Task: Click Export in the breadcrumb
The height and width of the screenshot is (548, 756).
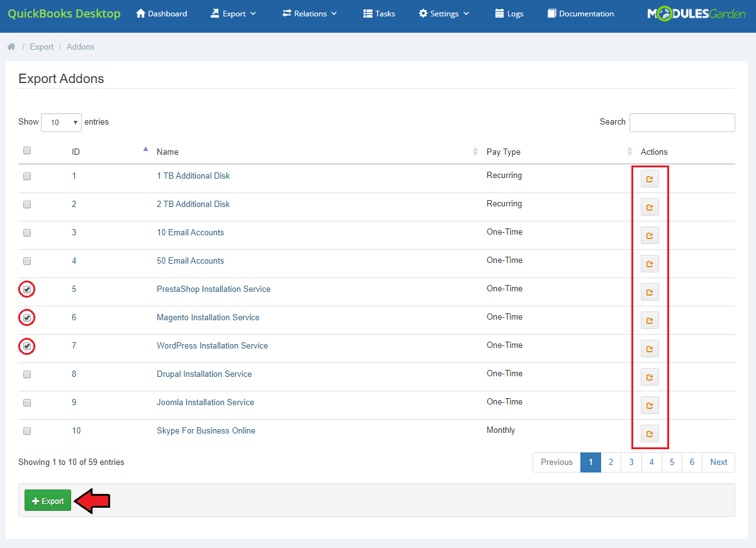Action: point(42,47)
